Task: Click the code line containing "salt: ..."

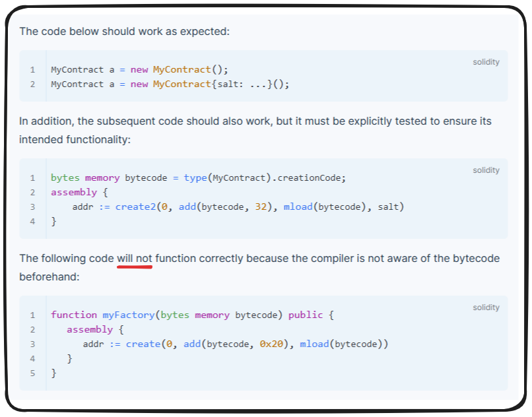Action: pyautogui.click(x=170, y=84)
